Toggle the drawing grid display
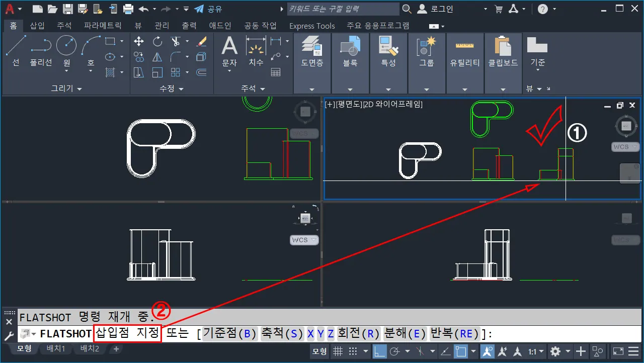The height and width of the screenshot is (363, 644). click(338, 351)
